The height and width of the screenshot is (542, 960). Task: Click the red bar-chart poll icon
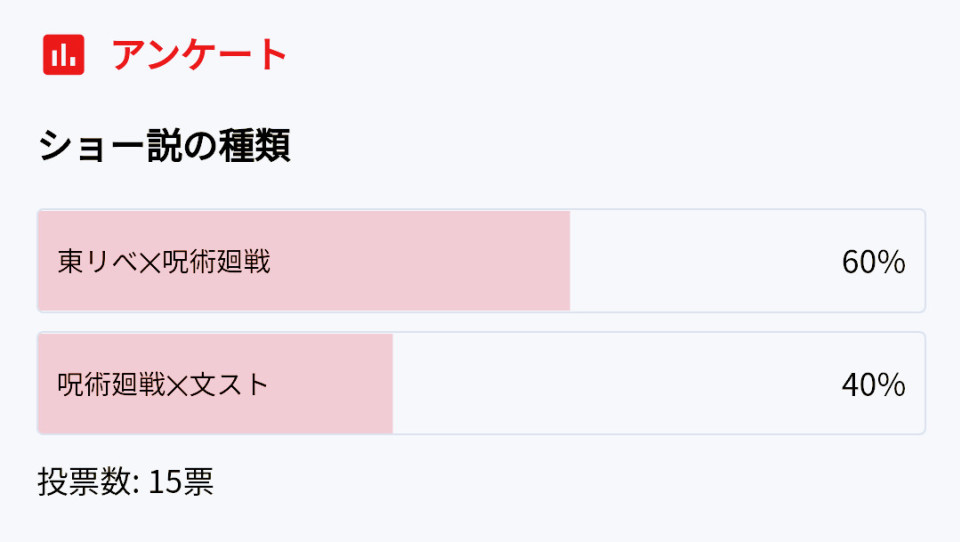pyautogui.click(x=64, y=55)
